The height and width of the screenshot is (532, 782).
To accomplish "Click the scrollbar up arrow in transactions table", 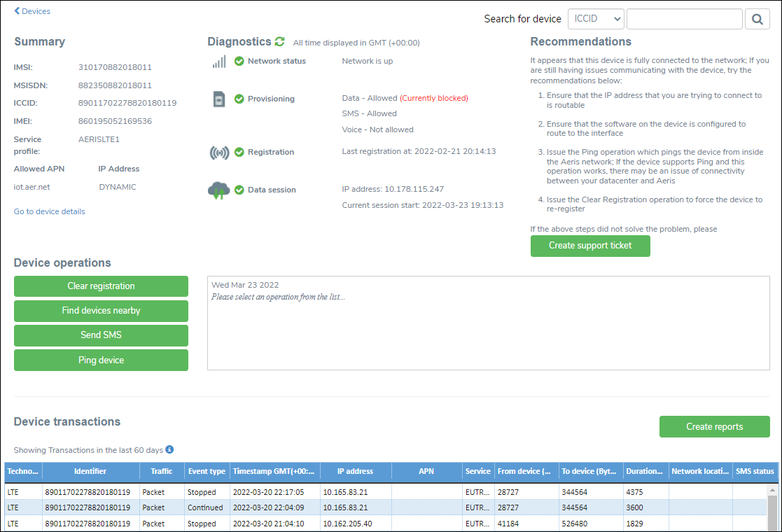I will coord(772,490).
